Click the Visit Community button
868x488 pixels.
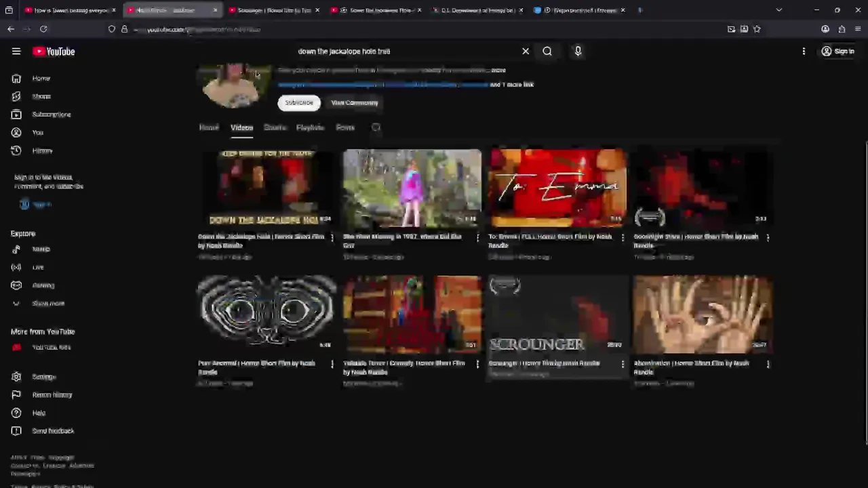coord(355,103)
